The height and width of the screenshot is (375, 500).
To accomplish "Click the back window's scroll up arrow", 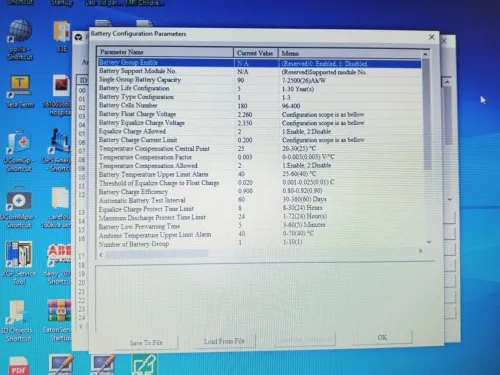I will [447, 82].
